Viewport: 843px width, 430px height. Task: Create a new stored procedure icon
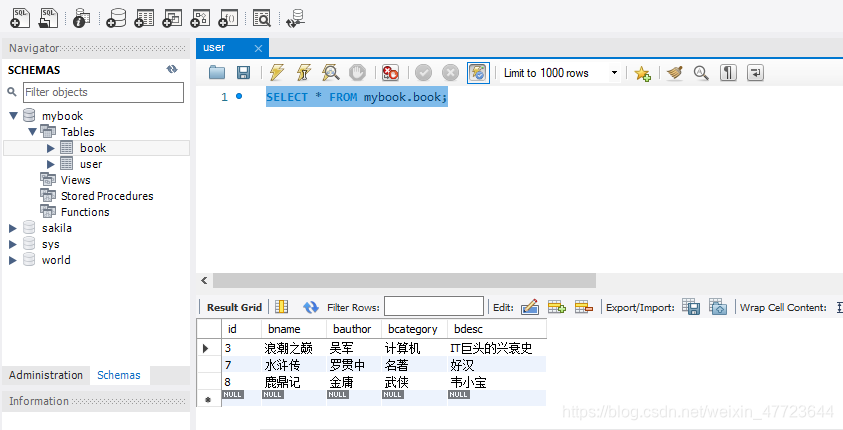click(200, 18)
